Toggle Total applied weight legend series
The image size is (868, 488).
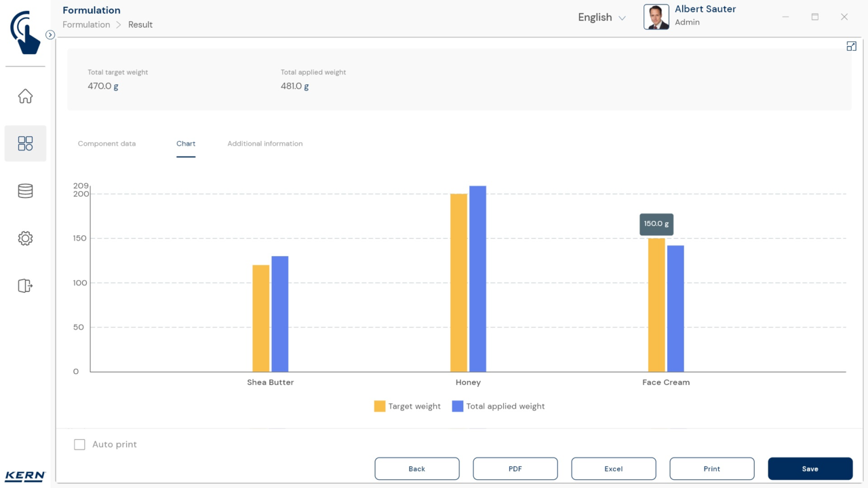(498, 407)
